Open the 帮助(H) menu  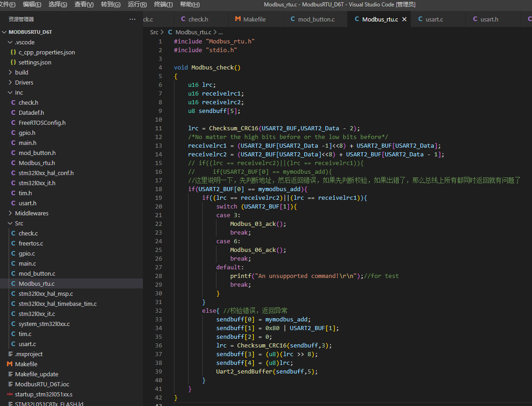(190, 5)
